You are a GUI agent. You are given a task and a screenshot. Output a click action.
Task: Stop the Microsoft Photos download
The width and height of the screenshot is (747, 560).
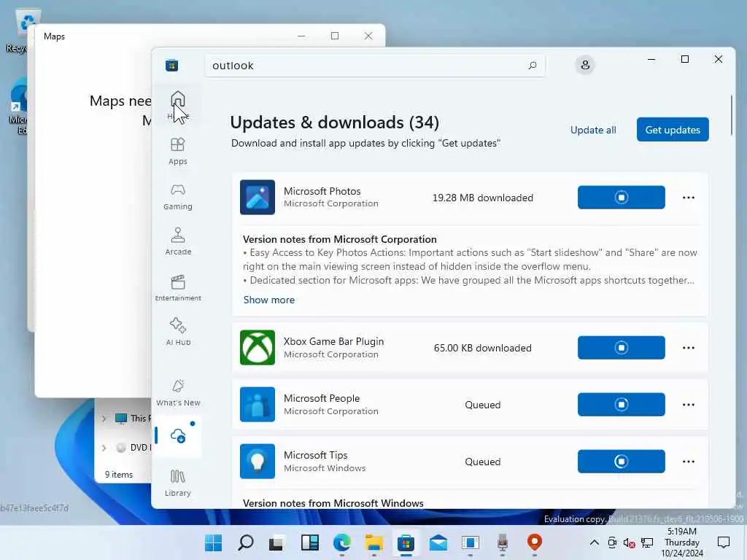622,197
